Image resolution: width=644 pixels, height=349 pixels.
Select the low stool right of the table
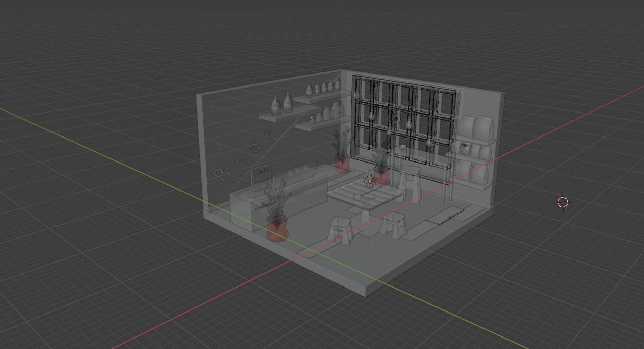click(394, 225)
